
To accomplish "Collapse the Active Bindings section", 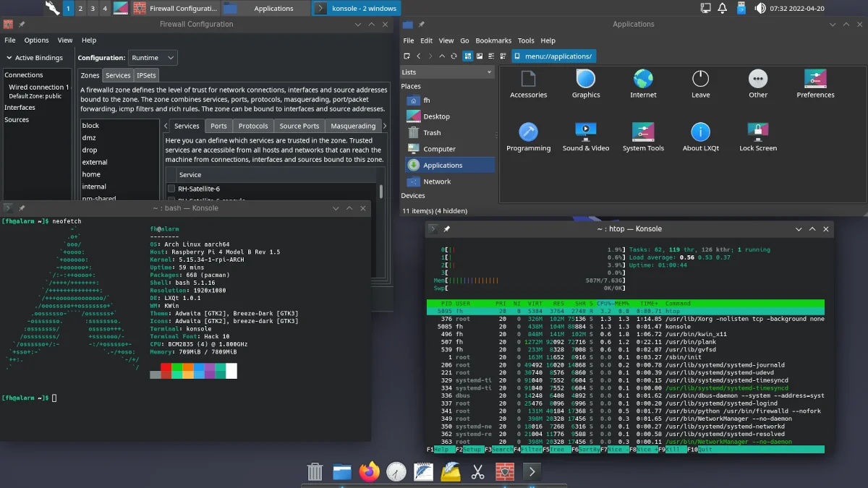I will click(x=9, y=58).
